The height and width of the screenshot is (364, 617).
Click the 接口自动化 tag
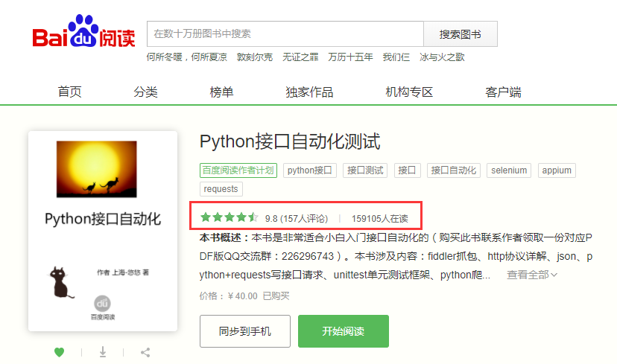[454, 170]
